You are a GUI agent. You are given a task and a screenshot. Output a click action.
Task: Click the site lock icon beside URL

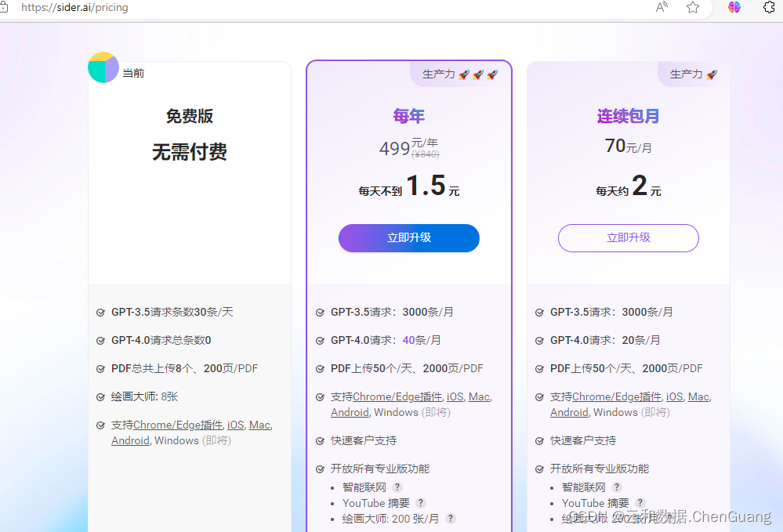pyautogui.click(x=3, y=7)
